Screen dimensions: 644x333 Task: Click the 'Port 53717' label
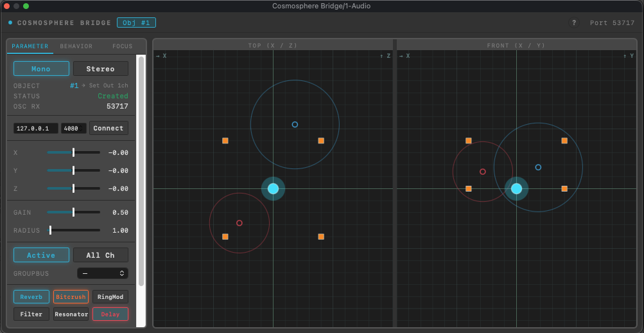tap(613, 23)
